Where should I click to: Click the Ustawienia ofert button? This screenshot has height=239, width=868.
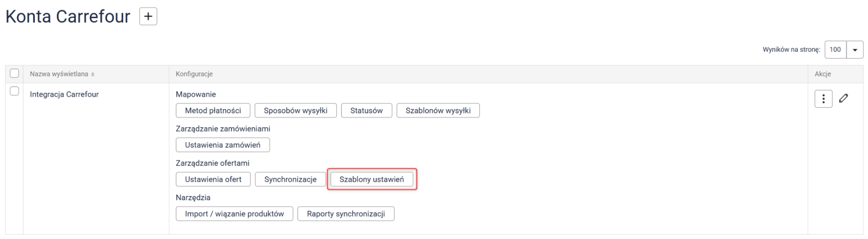(x=213, y=179)
